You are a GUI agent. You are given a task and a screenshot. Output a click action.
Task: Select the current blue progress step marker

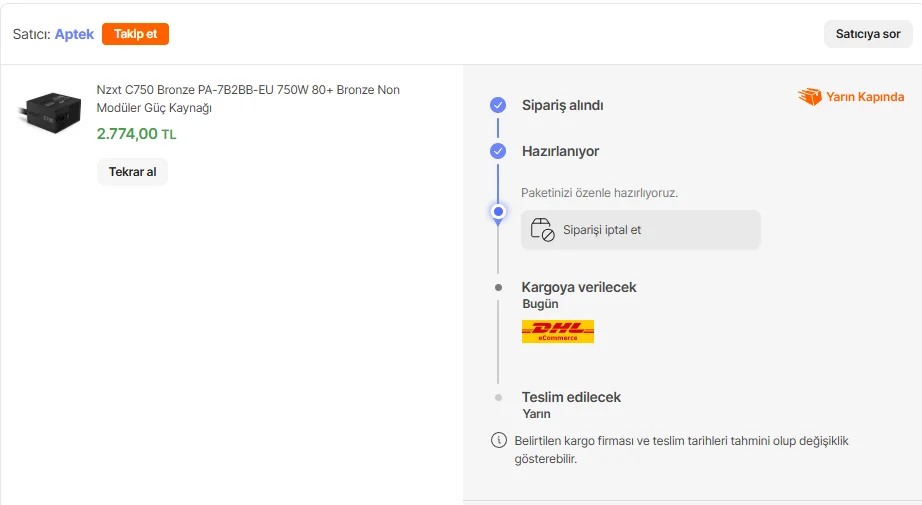tap(498, 211)
